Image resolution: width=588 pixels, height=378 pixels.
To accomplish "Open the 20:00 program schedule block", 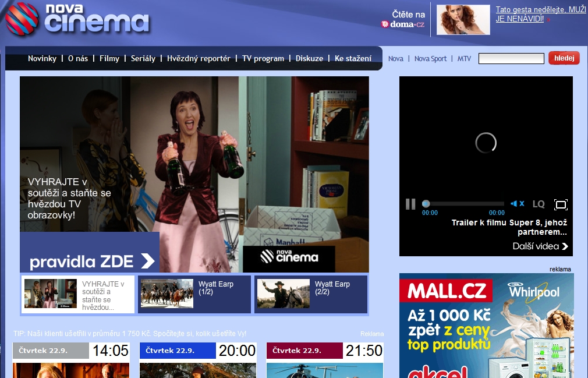I will coord(198,351).
